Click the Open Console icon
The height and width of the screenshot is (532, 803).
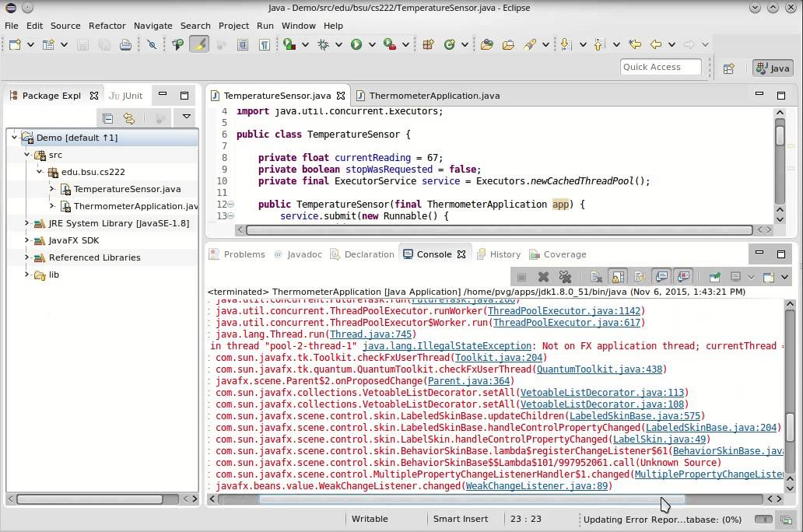point(768,277)
